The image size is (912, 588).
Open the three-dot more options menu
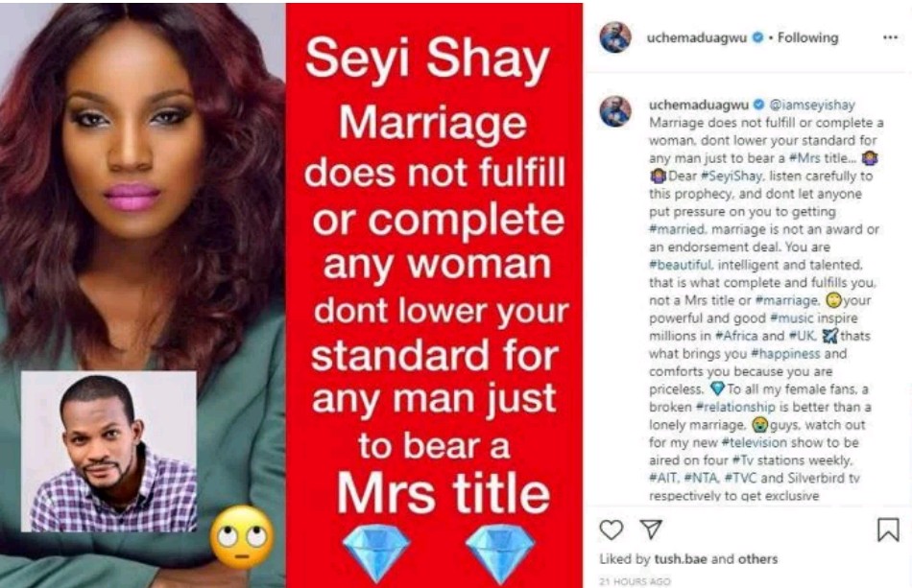tap(890, 37)
